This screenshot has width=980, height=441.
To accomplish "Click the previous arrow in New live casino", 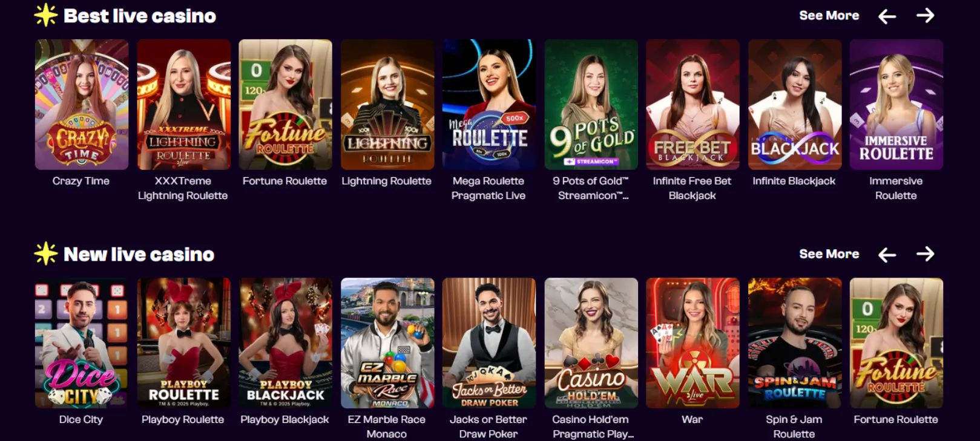I will (x=887, y=254).
